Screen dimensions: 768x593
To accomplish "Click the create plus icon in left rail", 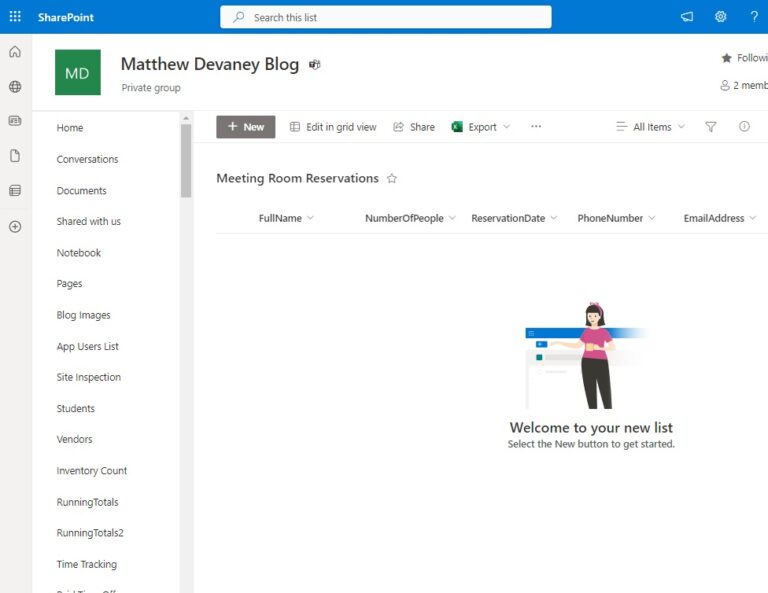I will click(x=15, y=226).
